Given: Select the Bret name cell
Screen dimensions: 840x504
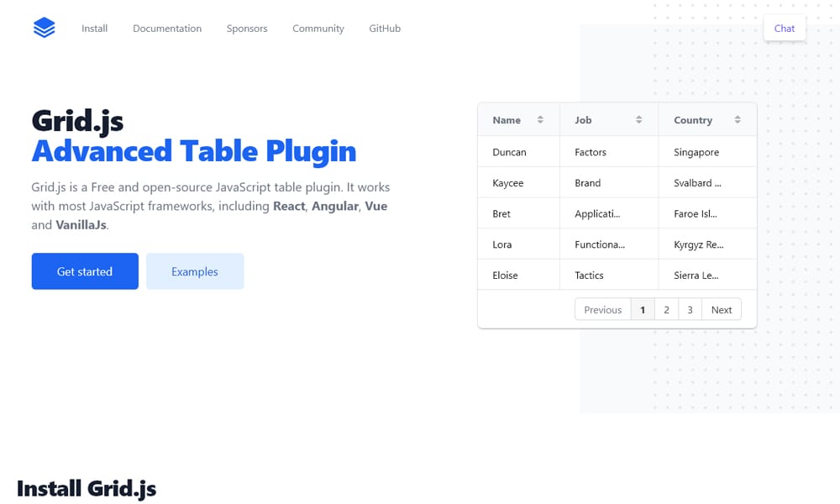Looking at the screenshot, I should click(518, 213).
